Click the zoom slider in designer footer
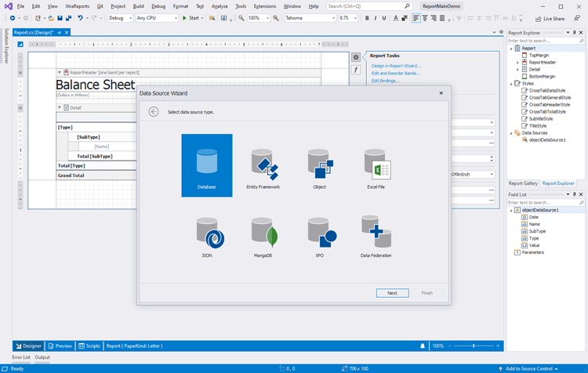 click(474, 346)
